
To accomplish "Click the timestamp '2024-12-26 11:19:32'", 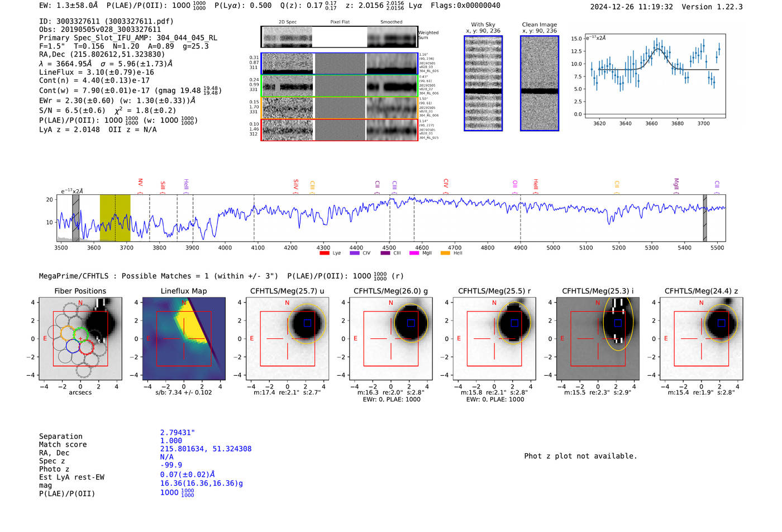I will pos(631,7).
